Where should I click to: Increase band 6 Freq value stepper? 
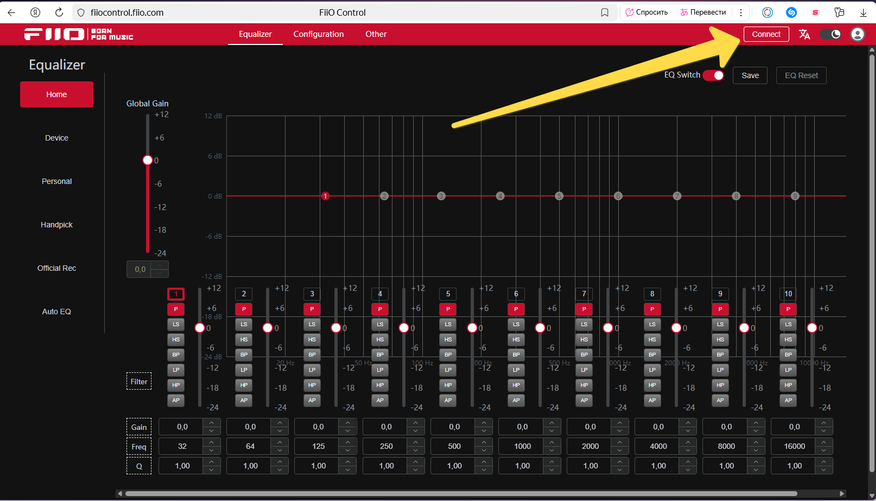551,442
